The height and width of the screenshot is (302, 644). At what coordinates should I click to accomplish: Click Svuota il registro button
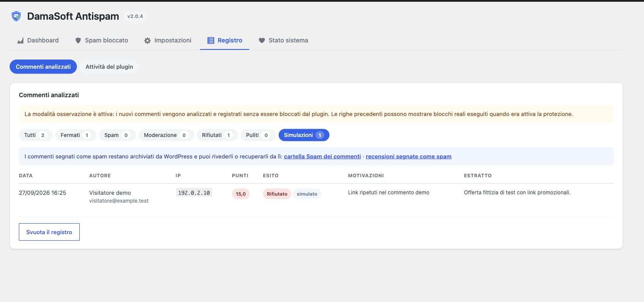point(49,232)
